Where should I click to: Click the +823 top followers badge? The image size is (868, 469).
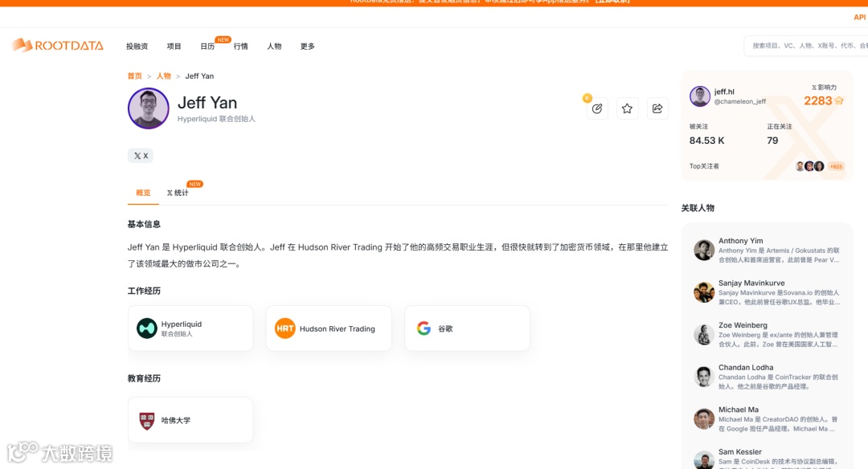tap(836, 166)
